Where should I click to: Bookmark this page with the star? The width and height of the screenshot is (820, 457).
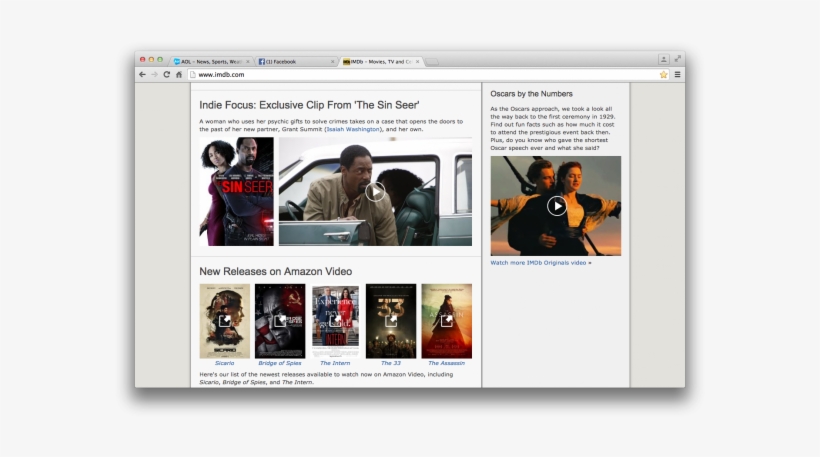click(663, 75)
